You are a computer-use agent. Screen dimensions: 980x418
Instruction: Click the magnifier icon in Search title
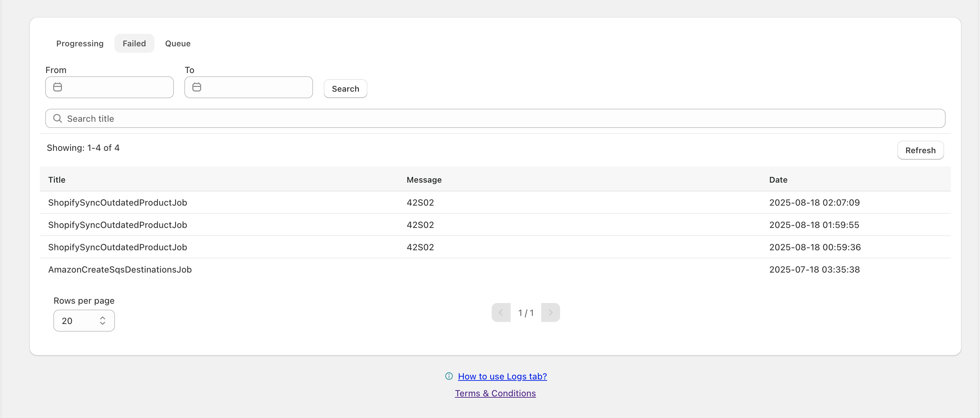(x=58, y=119)
